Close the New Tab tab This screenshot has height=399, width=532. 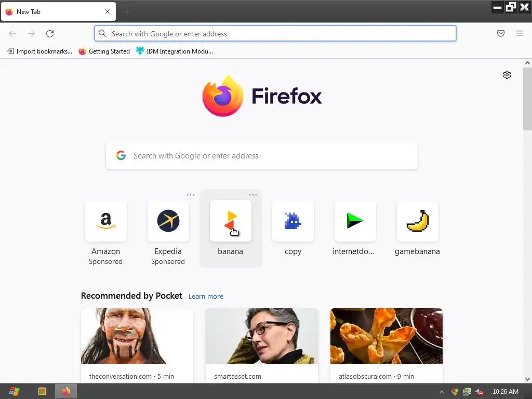pyautogui.click(x=108, y=11)
